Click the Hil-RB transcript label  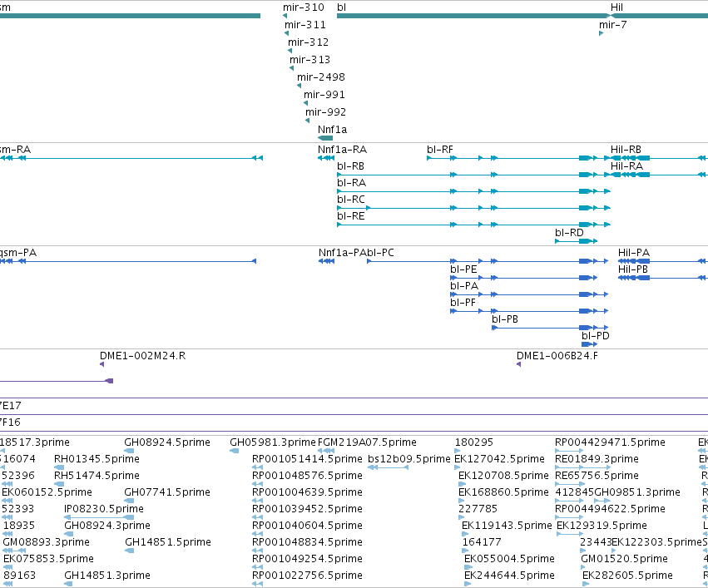pos(626,150)
